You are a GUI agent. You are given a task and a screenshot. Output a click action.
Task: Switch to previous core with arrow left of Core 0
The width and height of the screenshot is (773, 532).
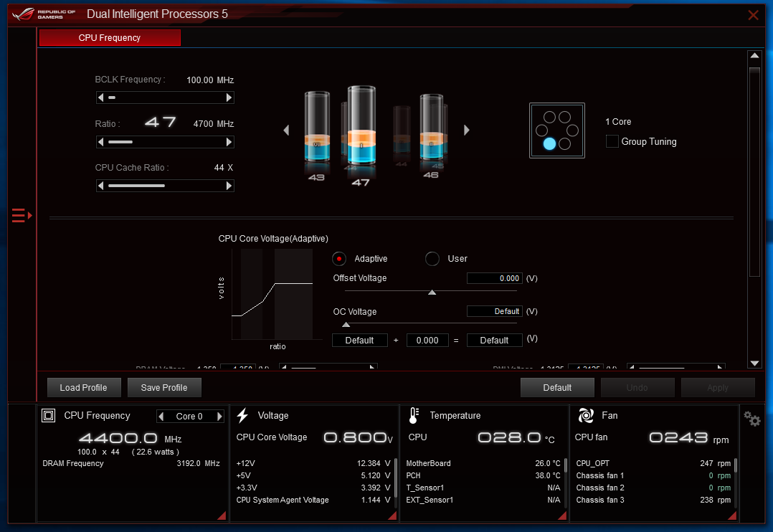pos(161,417)
